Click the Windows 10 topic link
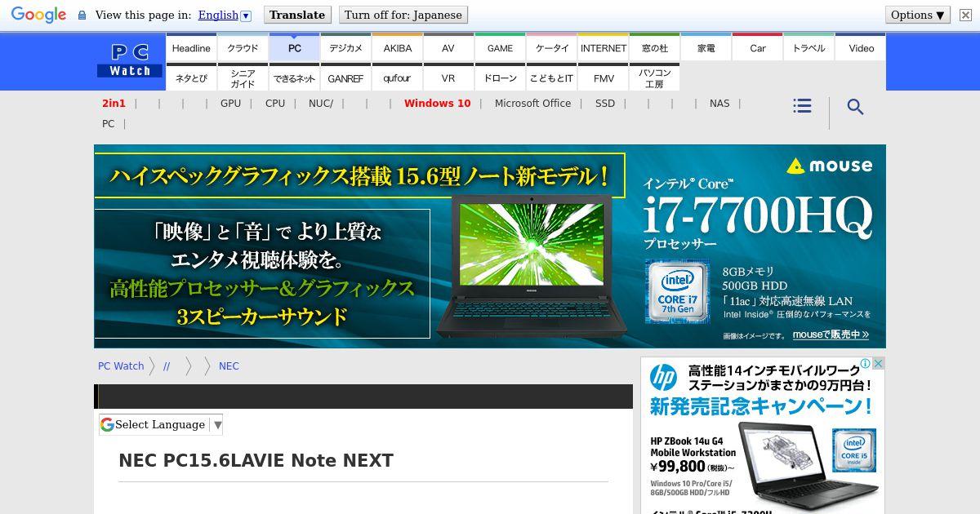This screenshot has height=514, width=980. click(x=437, y=104)
